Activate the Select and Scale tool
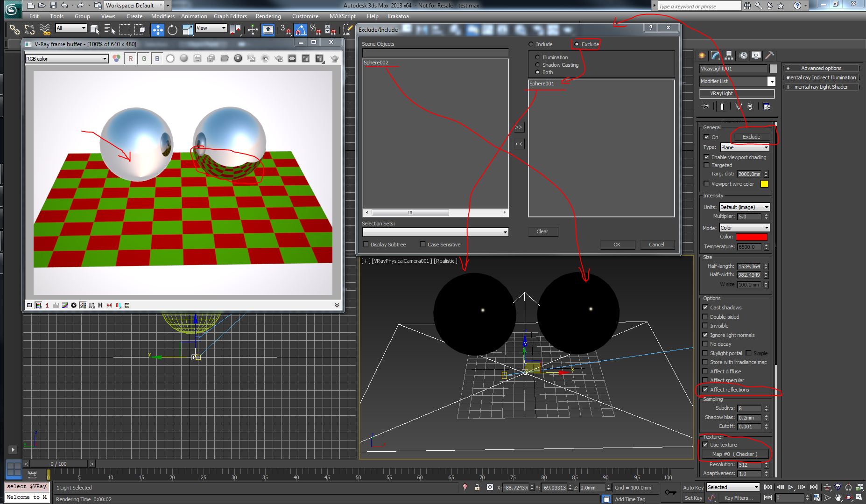The width and height of the screenshot is (866, 504). [188, 30]
